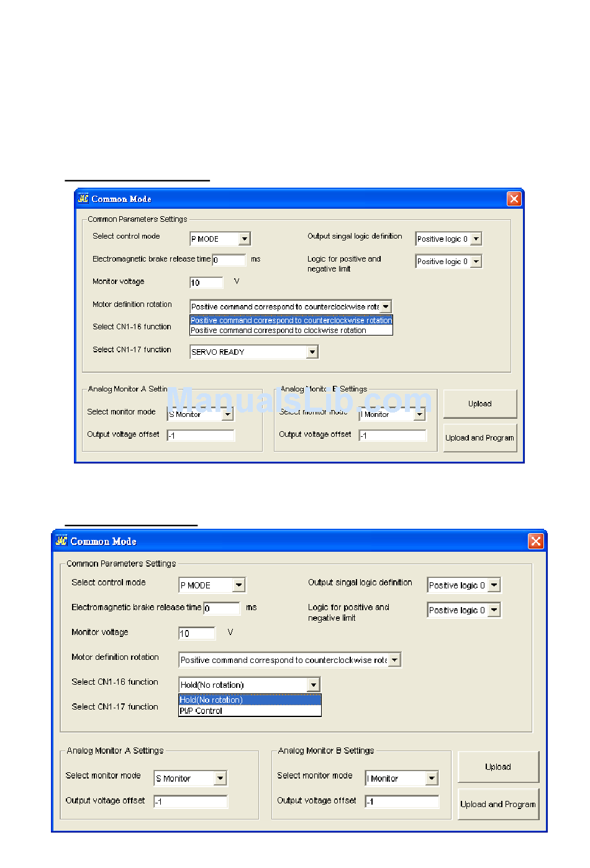Collapse the CN1-16 function dropdown in lower window

(314, 685)
